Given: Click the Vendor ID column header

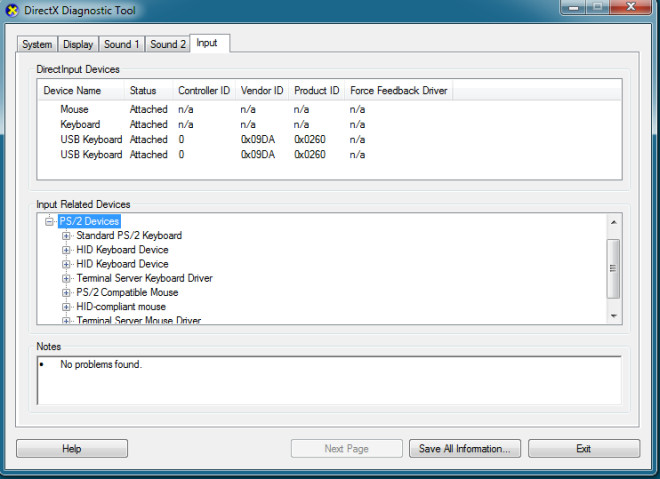Looking at the screenshot, I should click(x=262, y=90).
